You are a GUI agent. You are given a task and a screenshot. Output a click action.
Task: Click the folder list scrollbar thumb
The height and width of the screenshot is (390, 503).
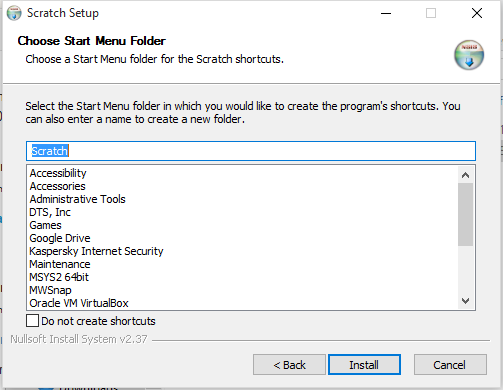pyautogui.click(x=465, y=214)
